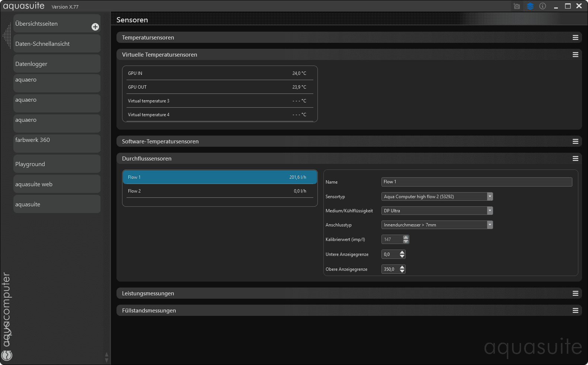Click the screenshot camera icon in title bar
Viewport: 588px width, 365px height.
[x=517, y=6]
